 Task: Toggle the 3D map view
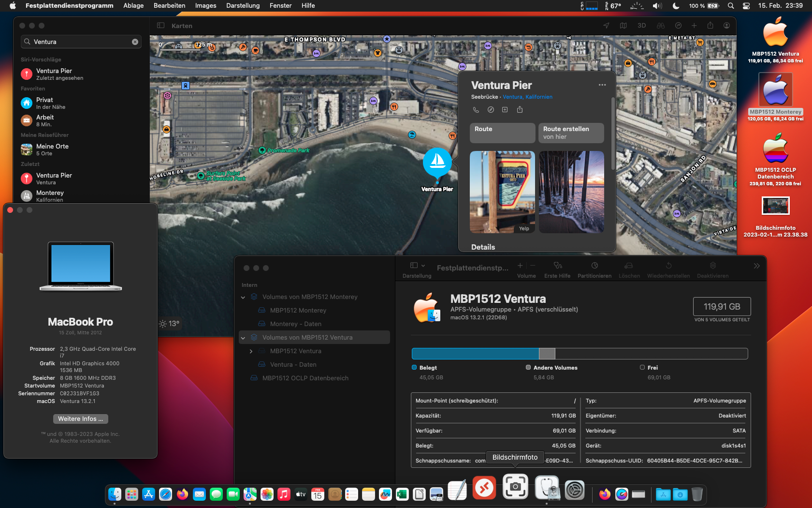tap(642, 26)
